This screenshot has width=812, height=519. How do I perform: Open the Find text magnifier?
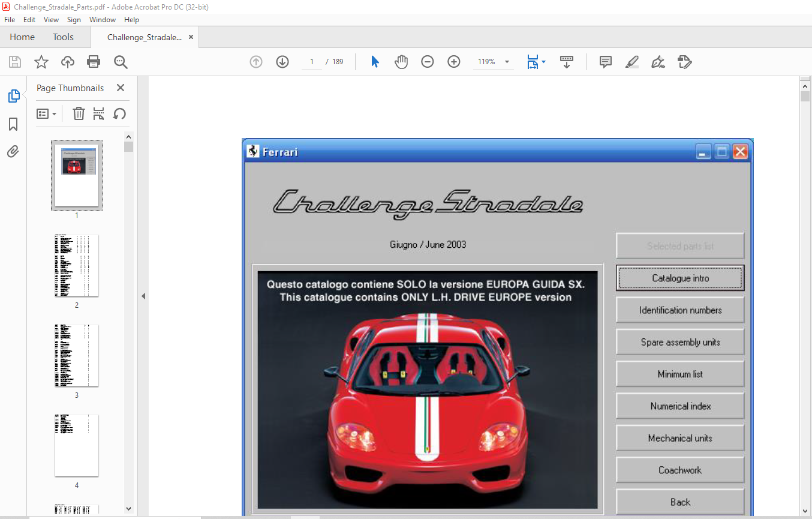(x=121, y=62)
